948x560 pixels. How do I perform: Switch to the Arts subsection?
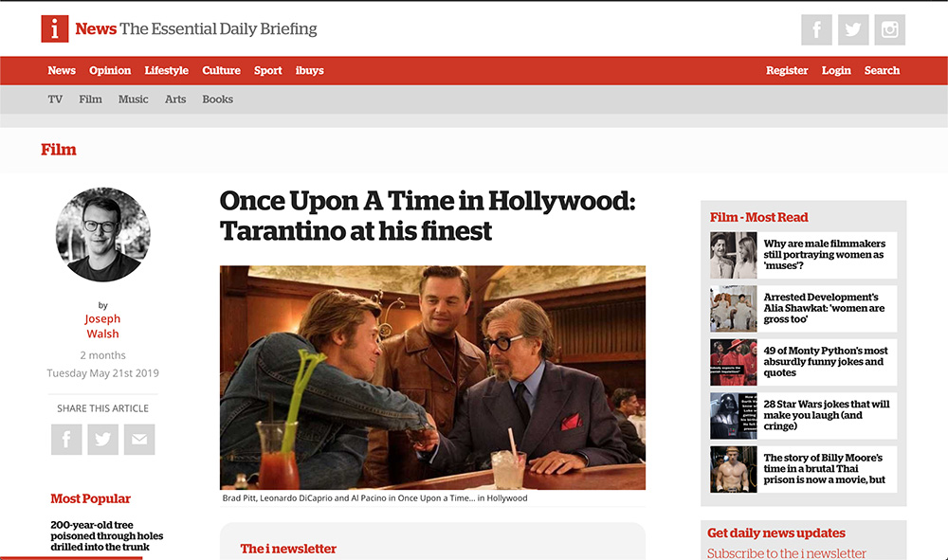point(175,99)
